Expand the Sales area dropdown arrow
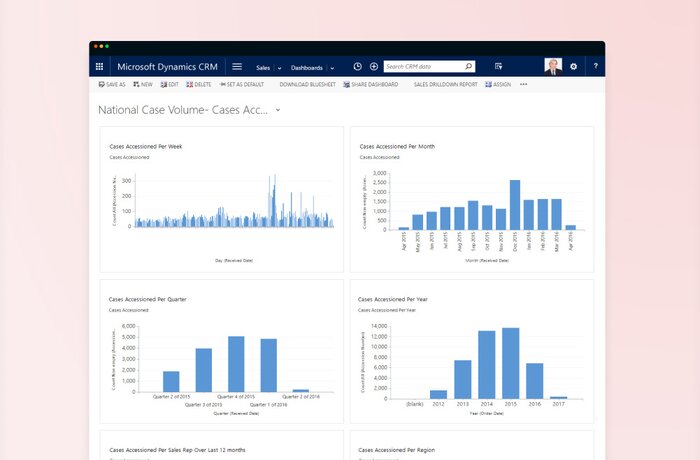This screenshot has width=700, height=460. 279,68
